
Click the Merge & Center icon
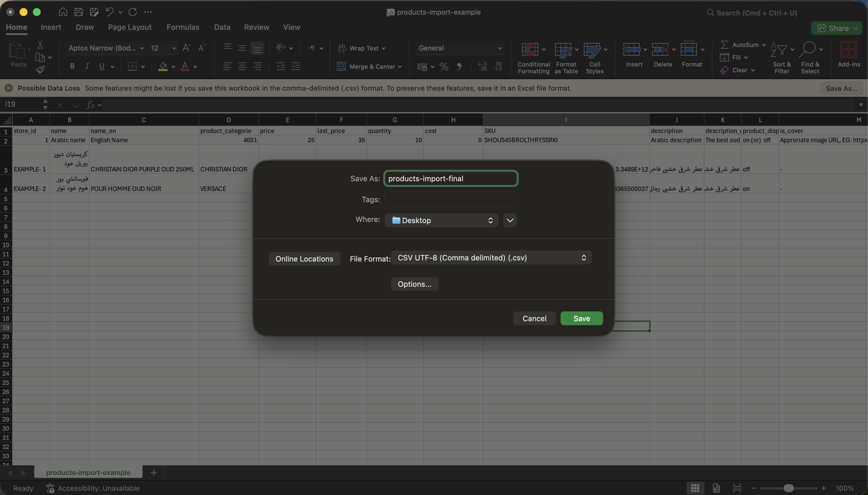click(341, 66)
